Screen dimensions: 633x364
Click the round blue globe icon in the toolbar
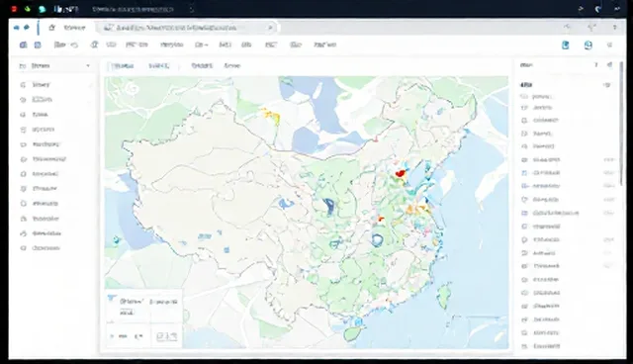(588, 45)
